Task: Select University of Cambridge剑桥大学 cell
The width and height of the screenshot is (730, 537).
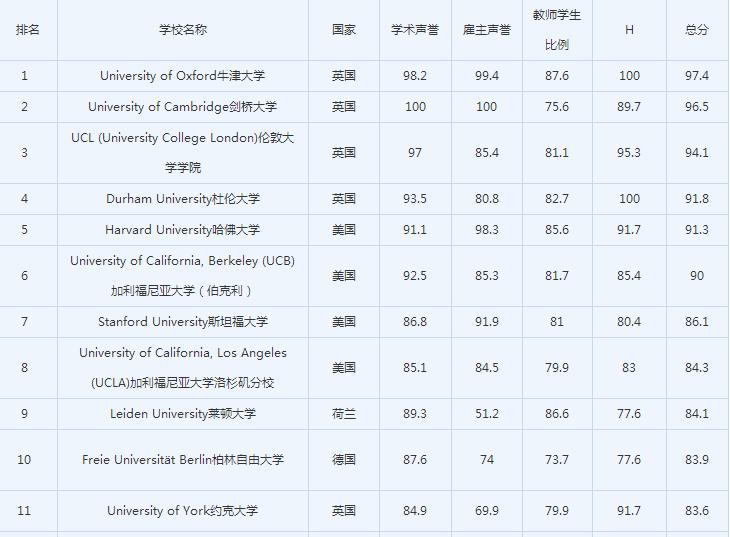Action: 182,107
